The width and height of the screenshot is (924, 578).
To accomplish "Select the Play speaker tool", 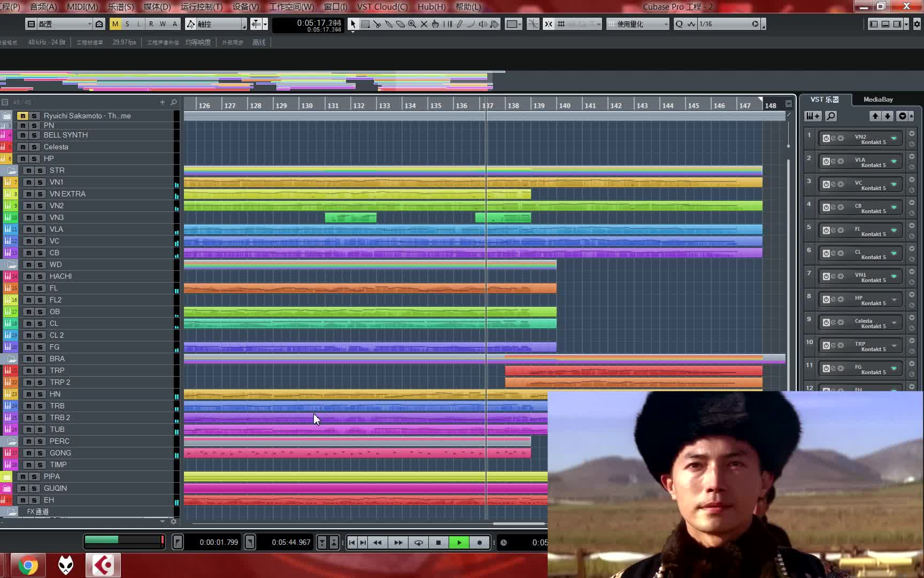I will coord(483,24).
